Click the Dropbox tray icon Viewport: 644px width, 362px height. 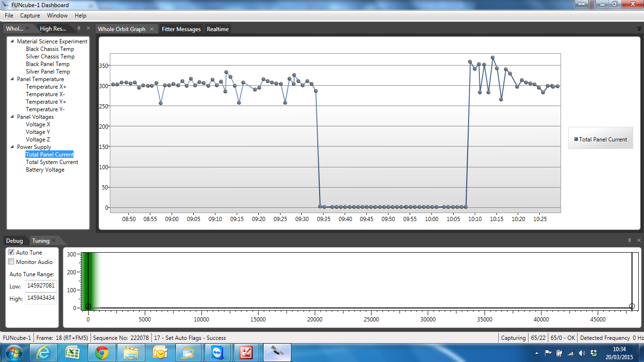tap(594, 353)
